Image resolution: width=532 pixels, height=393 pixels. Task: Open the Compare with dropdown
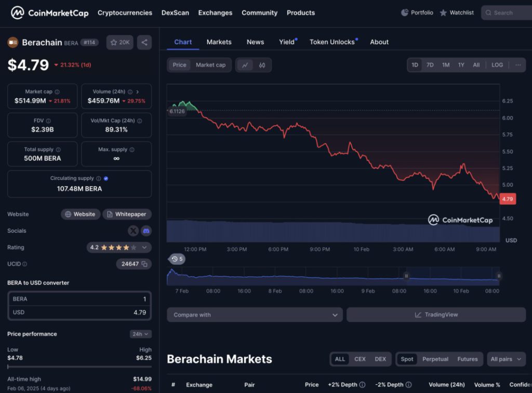[255, 315]
